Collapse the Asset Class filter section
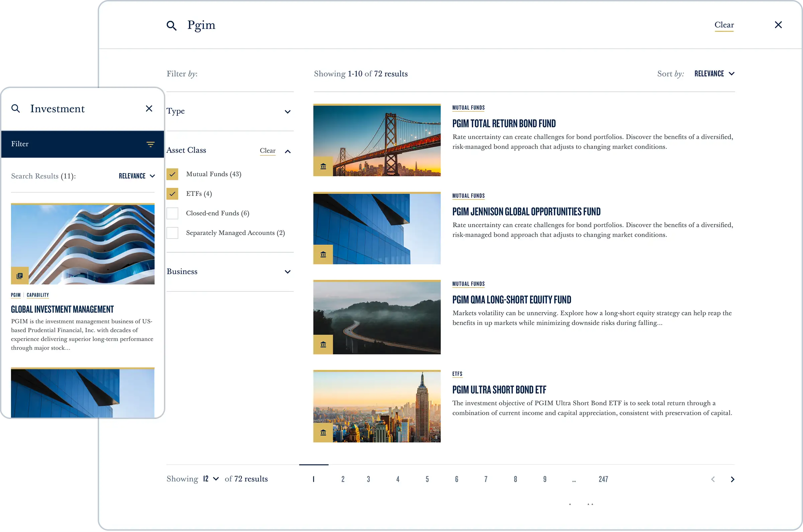803x532 pixels. (x=288, y=152)
